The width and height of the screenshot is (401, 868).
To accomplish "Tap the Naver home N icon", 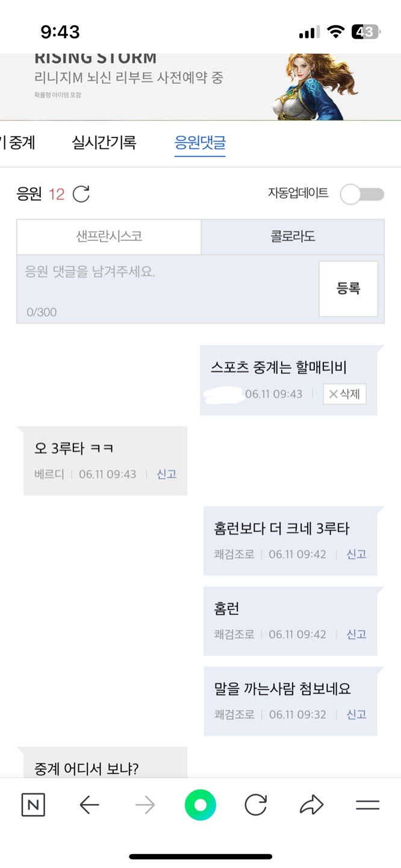I will point(33,805).
